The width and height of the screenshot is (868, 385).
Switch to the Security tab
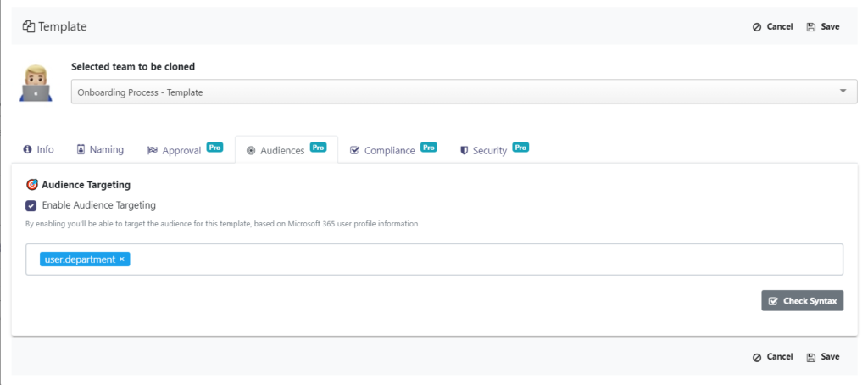[494, 149]
